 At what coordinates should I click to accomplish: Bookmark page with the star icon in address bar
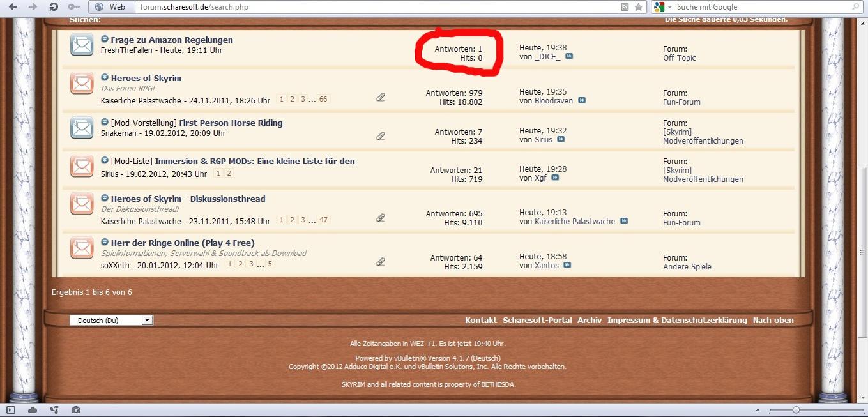point(638,7)
